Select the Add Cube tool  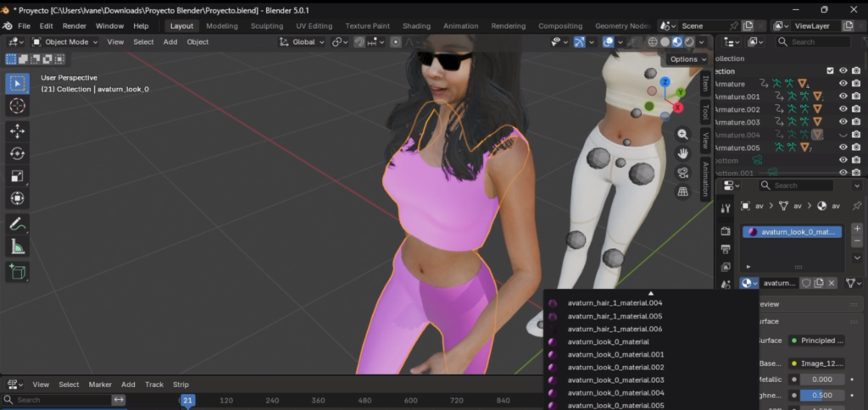coord(17,272)
